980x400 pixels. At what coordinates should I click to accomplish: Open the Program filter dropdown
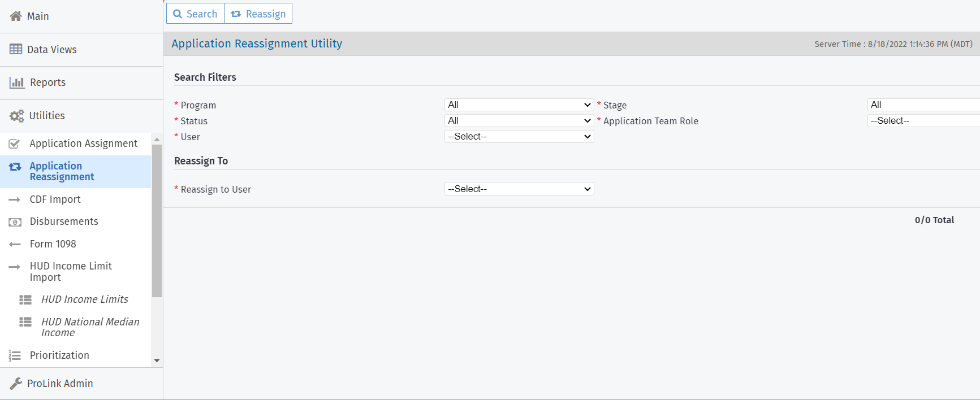(518, 105)
